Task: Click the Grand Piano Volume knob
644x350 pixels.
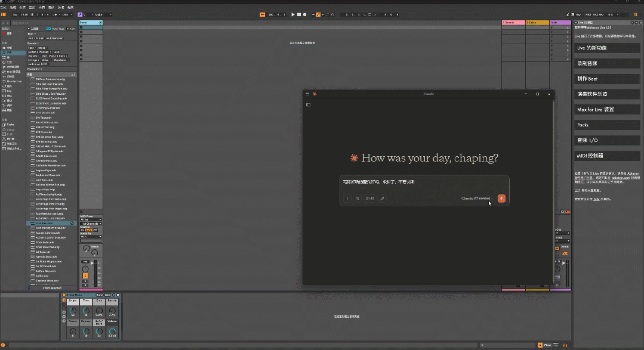Action: tap(112, 331)
